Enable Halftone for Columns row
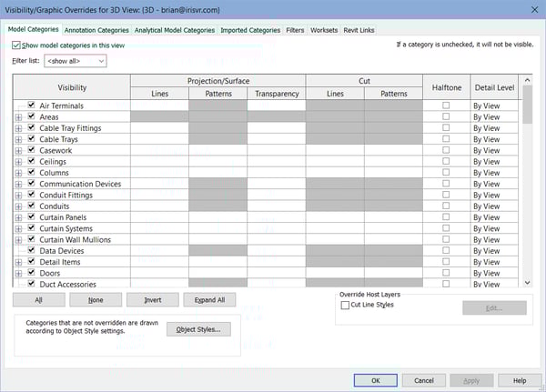This screenshot has height=392, width=546. 446,172
